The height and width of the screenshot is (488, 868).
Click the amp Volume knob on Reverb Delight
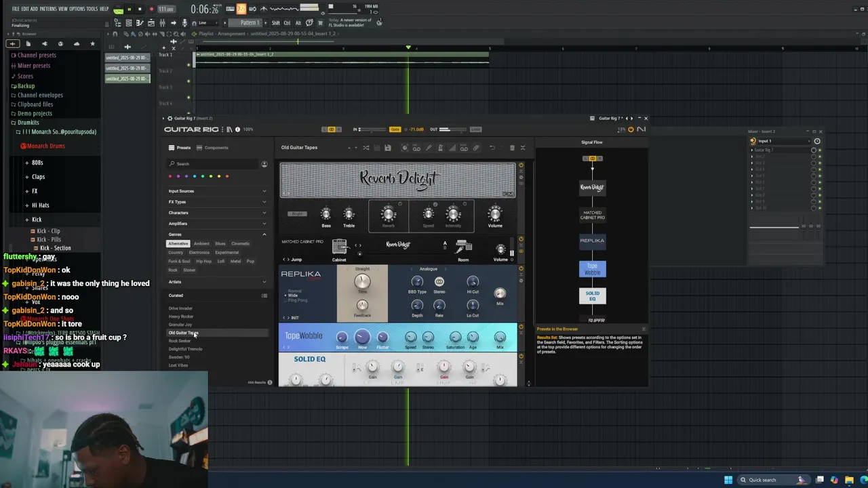point(495,215)
